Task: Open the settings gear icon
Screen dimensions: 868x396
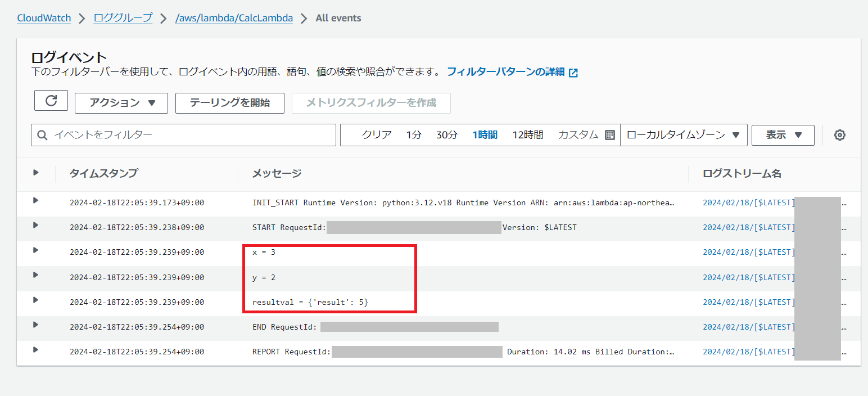Action: coord(839,135)
